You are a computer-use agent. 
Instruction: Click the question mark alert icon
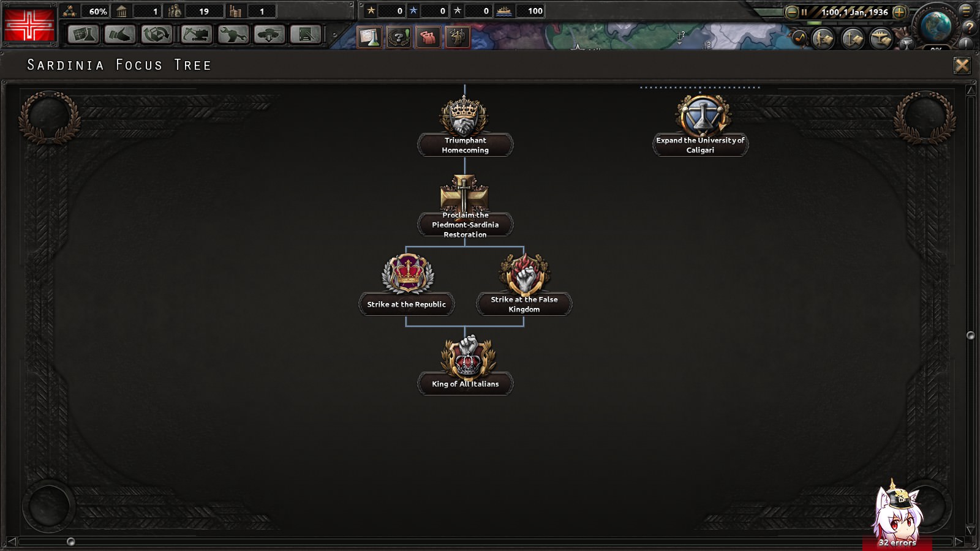click(x=399, y=37)
